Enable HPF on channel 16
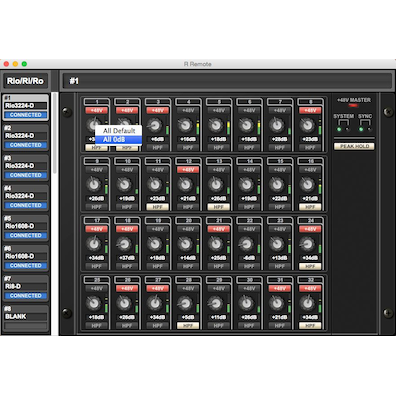This screenshot has height=396, width=396. 310,207
